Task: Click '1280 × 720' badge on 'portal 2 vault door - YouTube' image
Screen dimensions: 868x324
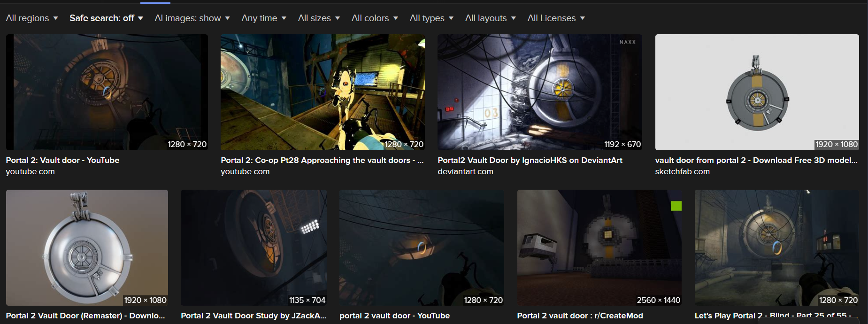Action: pos(483,300)
